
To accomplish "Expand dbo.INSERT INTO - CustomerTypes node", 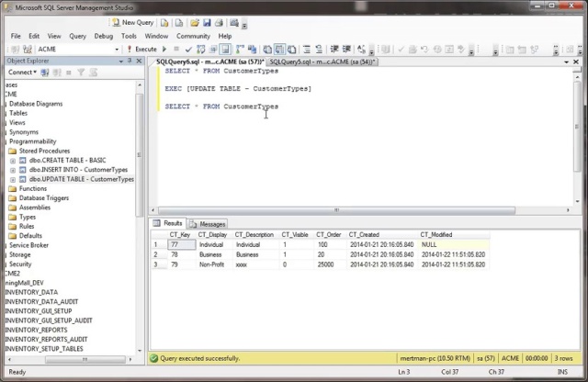I will click(x=13, y=170).
